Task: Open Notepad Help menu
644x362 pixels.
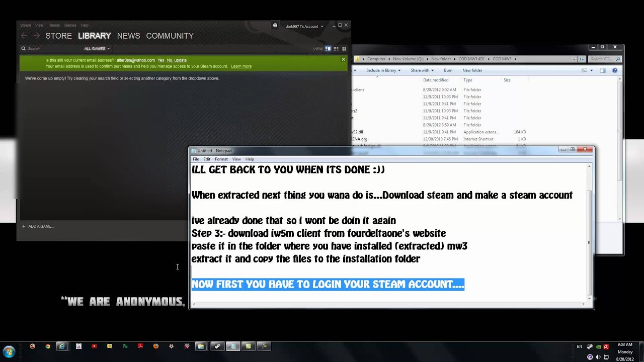Action: (250, 159)
